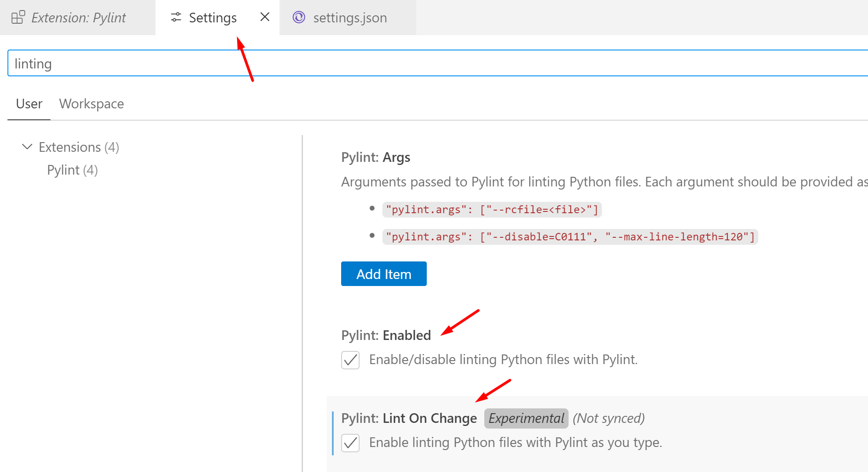Focus the settings search box containing linting
Image resolution: width=868 pixels, height=472 pixels.
tap(395, 64)
